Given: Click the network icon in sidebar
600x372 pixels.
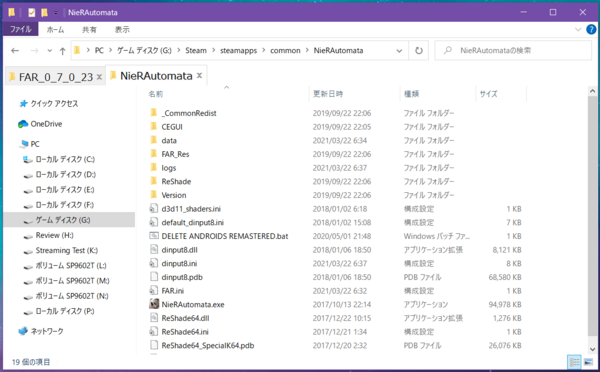Looking at the screenshot, I should click(23, 331).
